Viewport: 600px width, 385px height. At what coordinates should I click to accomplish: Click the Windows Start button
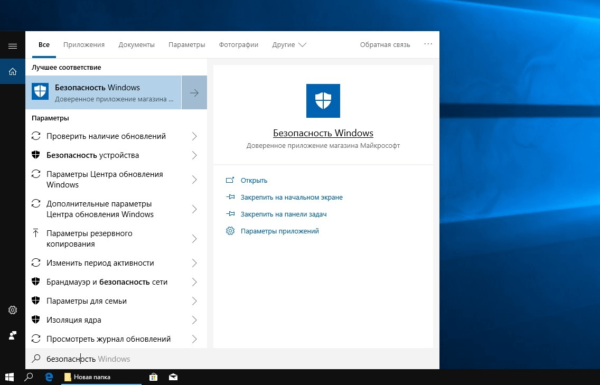[x=10, y=377]
